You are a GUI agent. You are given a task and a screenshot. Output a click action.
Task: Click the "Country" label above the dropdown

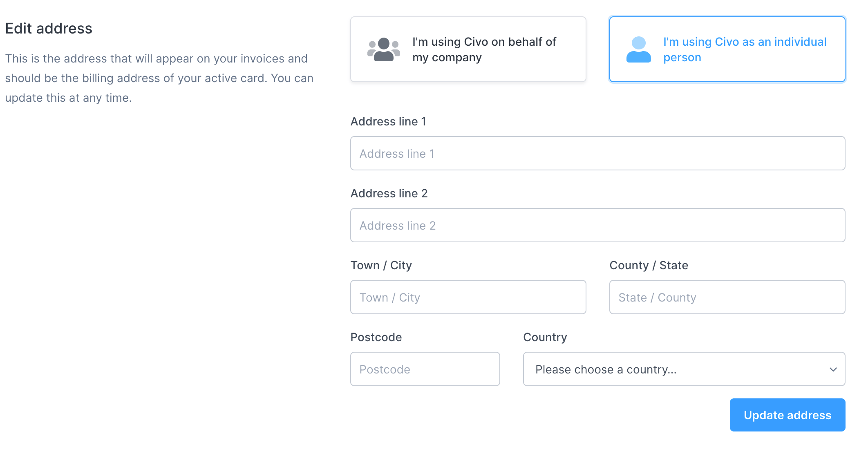point(545,338)
